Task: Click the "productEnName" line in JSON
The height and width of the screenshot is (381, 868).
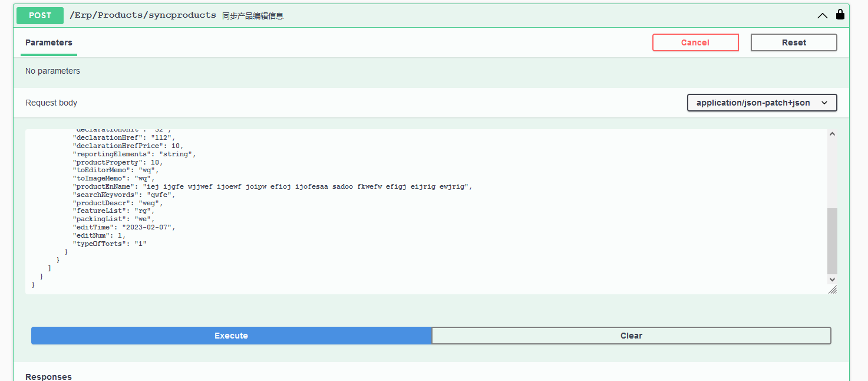Action: click(272, 186)
